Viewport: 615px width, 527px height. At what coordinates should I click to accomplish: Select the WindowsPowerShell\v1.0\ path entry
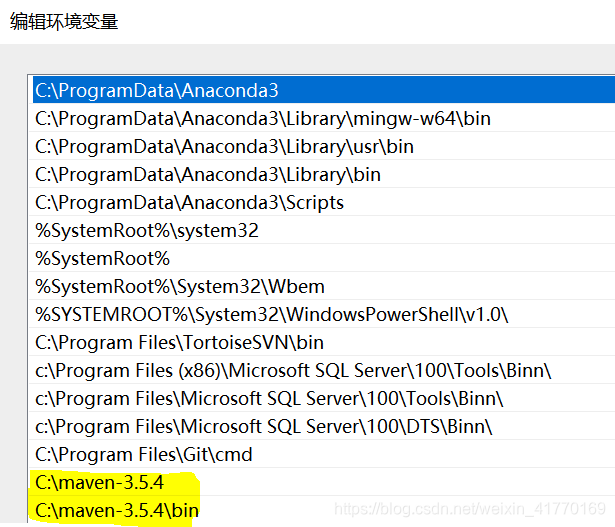click(x=324, y=314)
